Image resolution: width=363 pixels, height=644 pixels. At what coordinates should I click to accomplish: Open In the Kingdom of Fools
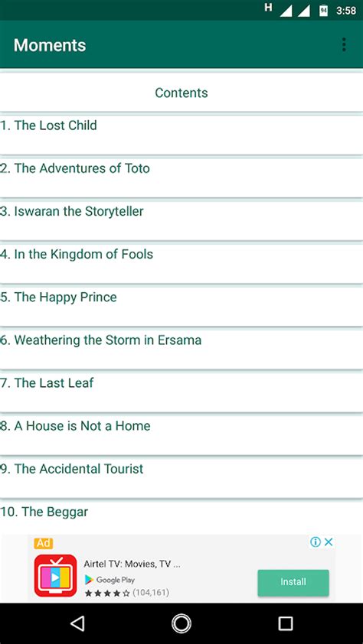click(181, 264)
